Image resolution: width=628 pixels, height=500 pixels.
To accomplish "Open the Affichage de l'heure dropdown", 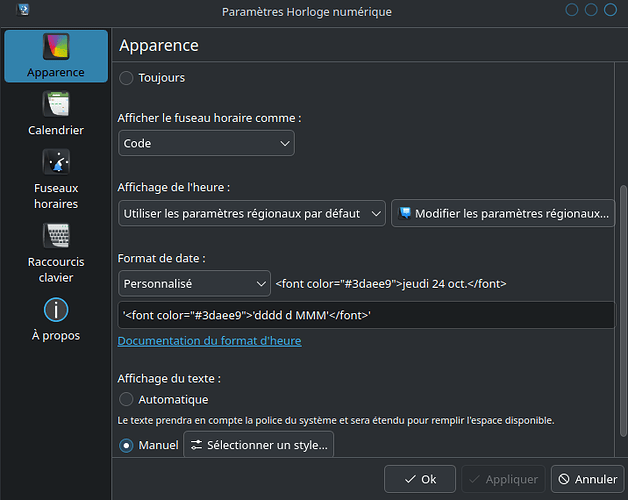I will [x=252, y=214].
